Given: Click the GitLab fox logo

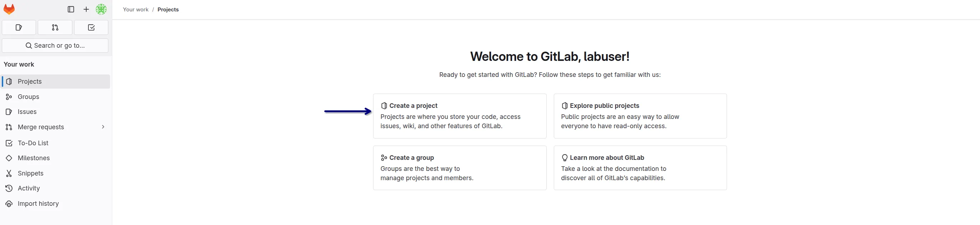Looking at the screenshot, I should pos(9,9).
